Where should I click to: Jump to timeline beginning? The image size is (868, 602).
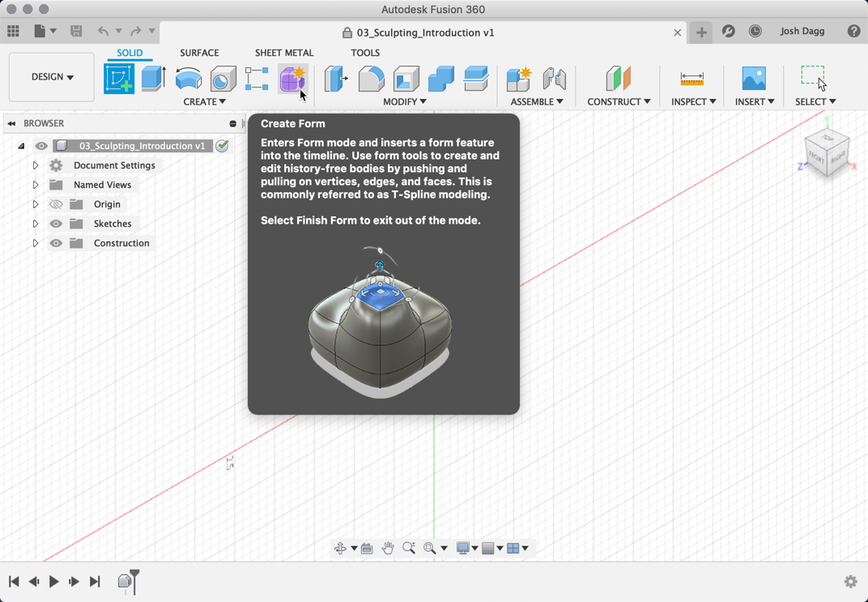coord(14,581)
